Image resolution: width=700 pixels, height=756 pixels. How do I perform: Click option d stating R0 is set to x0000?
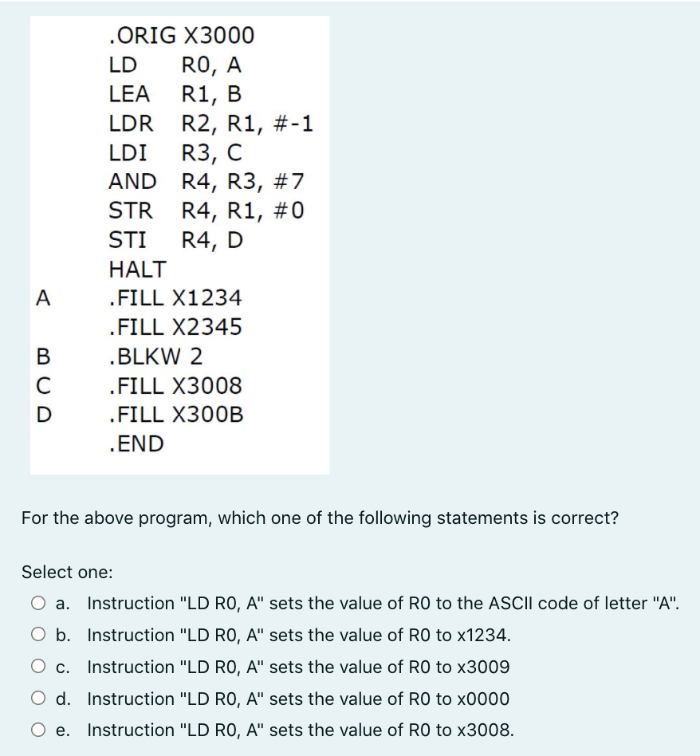pos(303,699)
